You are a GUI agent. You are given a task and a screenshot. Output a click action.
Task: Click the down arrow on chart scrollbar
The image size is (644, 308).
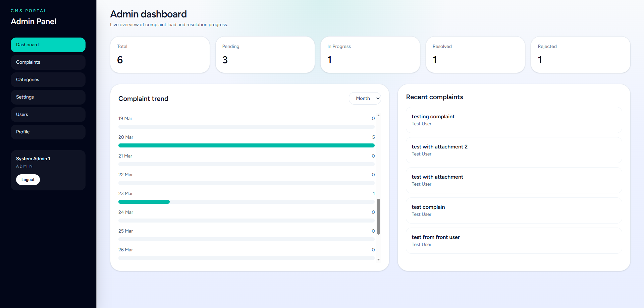pos(378,259)
